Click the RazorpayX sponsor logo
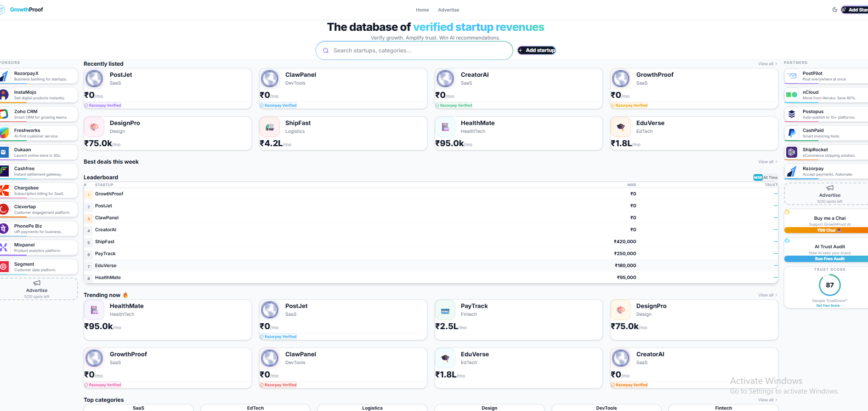 pos(4,76)
